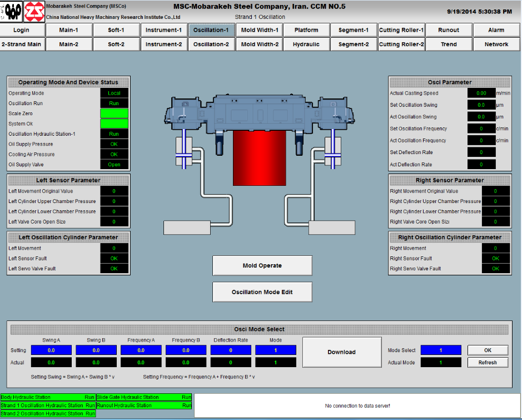Click the right hydraulic unit box
Viewport: 522px width, 420px height.
pos(332,228)
